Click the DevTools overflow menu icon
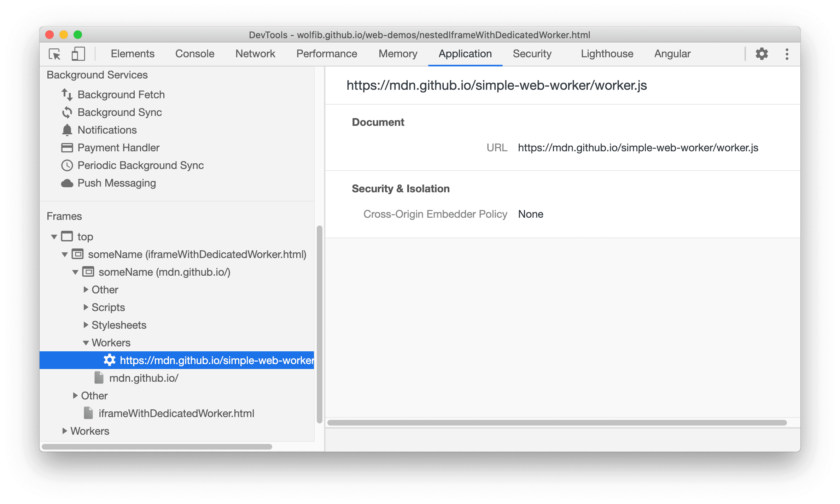 pyautogui.click(x=786, y=54)
